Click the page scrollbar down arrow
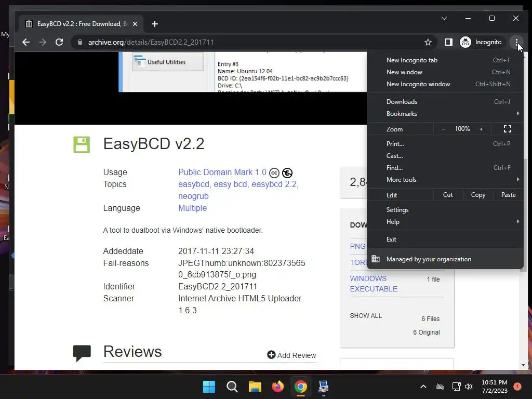This screenshot has height=399, width=532. click(523, 365)
